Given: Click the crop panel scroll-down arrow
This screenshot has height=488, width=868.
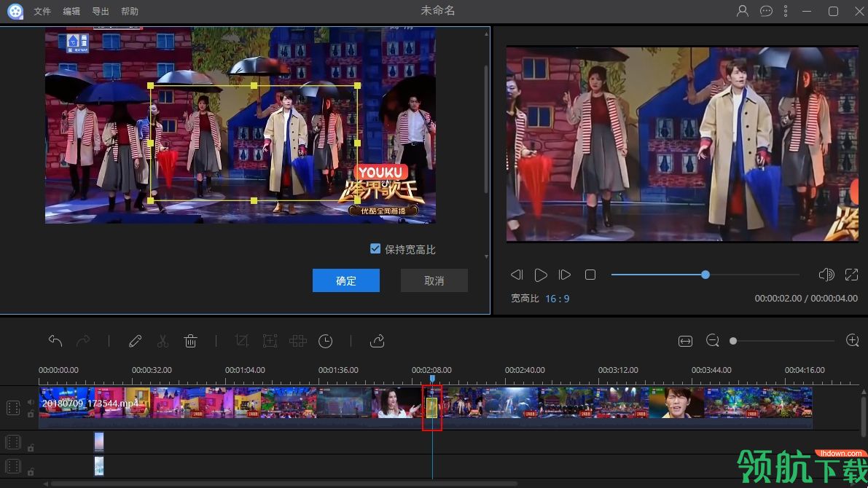Looking at the screenshot, I should coord(486,256).
